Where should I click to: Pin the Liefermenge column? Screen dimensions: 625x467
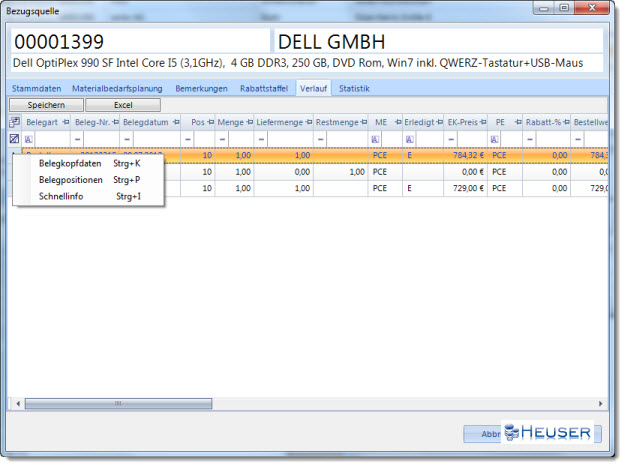click(x=309, y=122)
